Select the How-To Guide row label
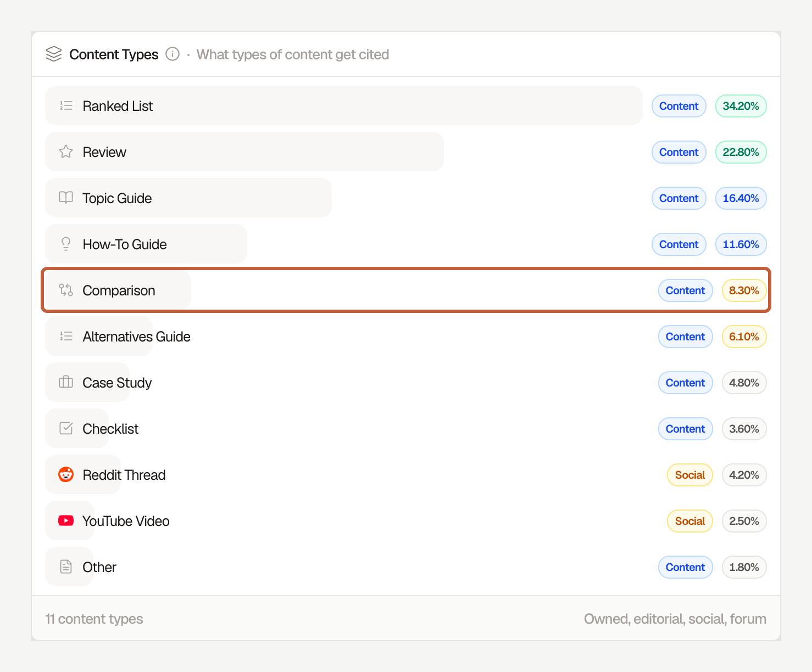Image resolution: width=812 pixels, height=672 pixels. point(125,244)
